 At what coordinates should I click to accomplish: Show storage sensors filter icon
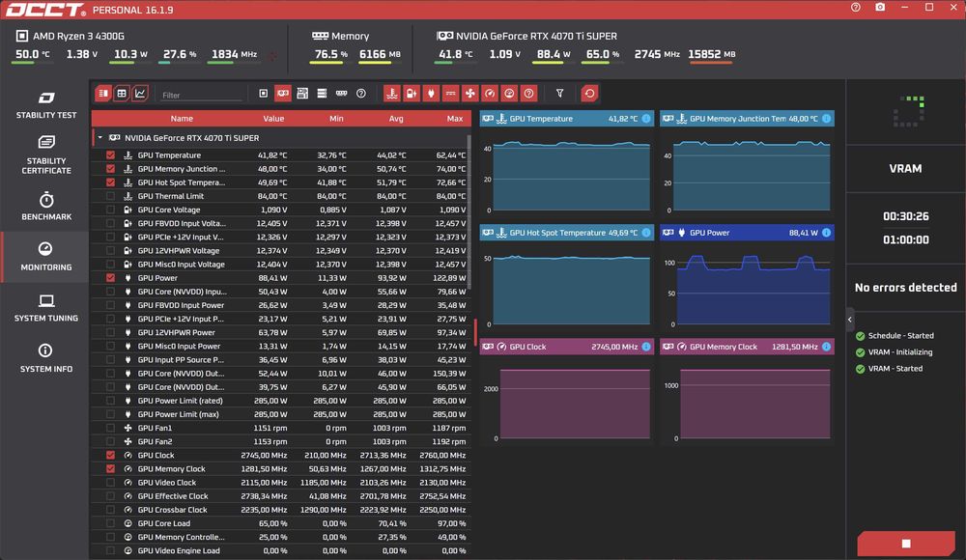(x=322, y=94)
